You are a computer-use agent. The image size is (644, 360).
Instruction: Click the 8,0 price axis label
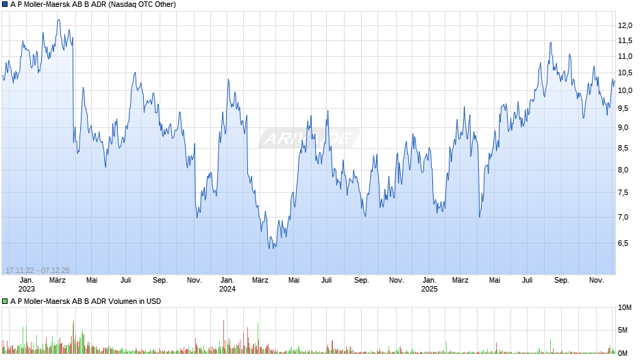tap(623, 170)
